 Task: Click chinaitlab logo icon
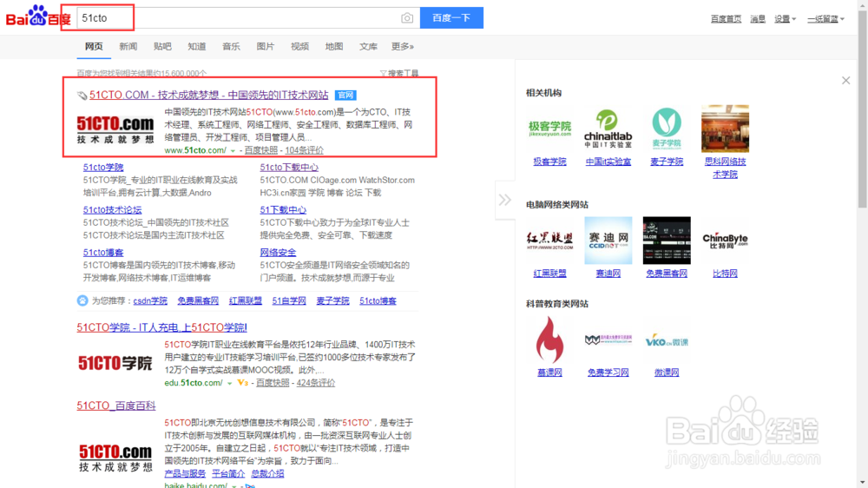coord(608,129)
